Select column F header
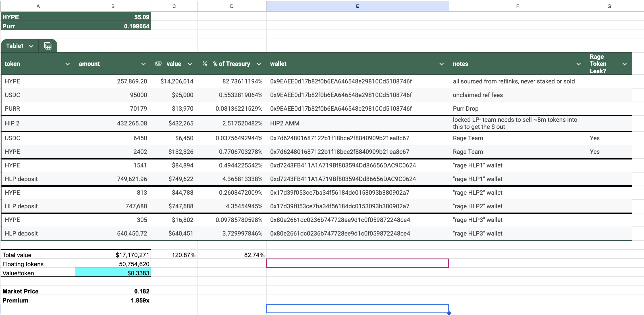Screen dimensions: 644x315 [x=518, y=6]
